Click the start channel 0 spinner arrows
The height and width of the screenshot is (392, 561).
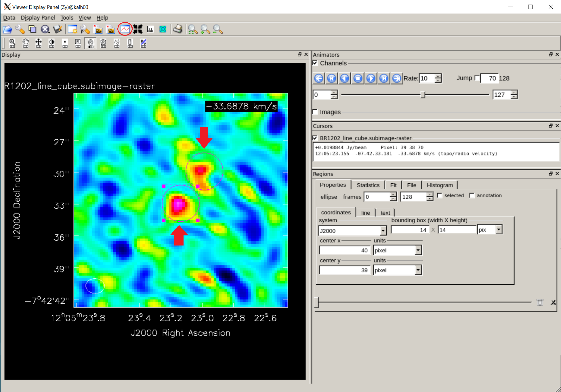point(334,95)
